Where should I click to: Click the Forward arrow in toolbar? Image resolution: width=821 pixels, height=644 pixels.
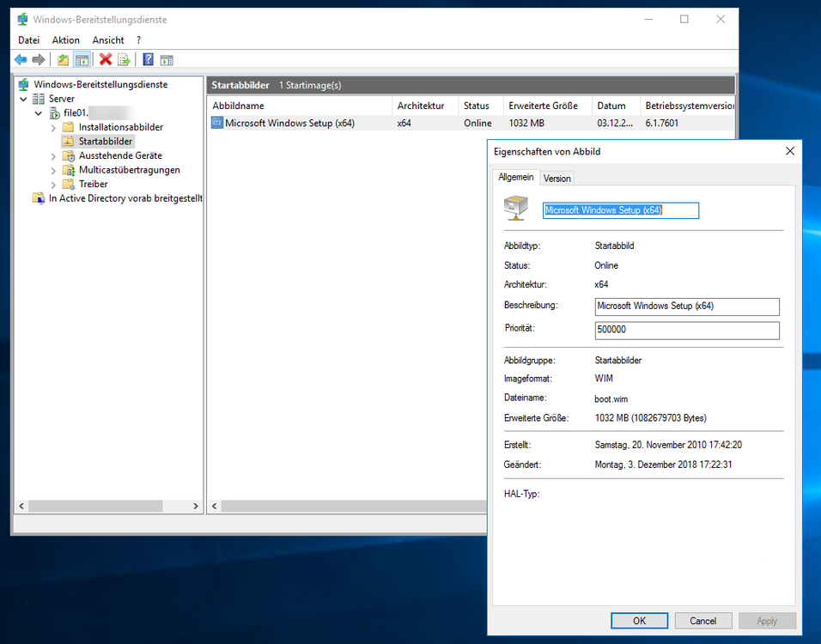[x=39, y=59]
